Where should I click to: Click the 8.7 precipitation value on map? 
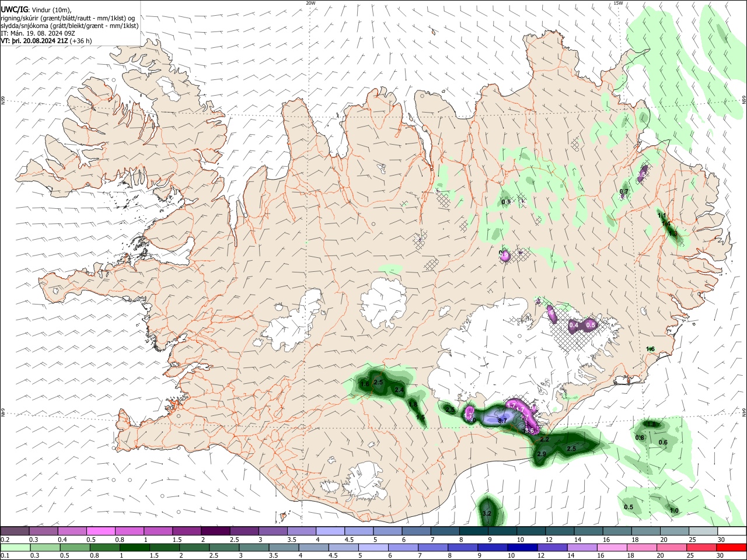click(x=504, y=420)
